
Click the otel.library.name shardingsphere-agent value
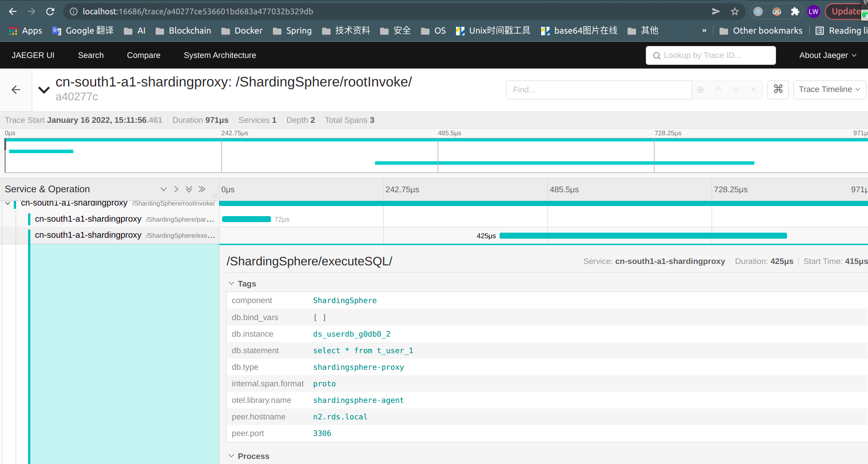(x=358, y=400)
